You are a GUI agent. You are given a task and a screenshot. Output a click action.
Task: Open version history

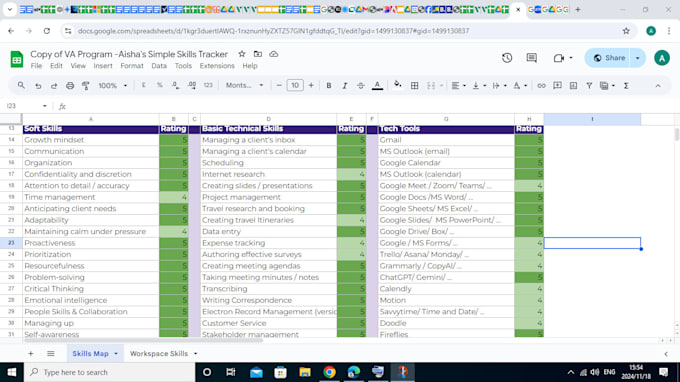pos(507,58)
